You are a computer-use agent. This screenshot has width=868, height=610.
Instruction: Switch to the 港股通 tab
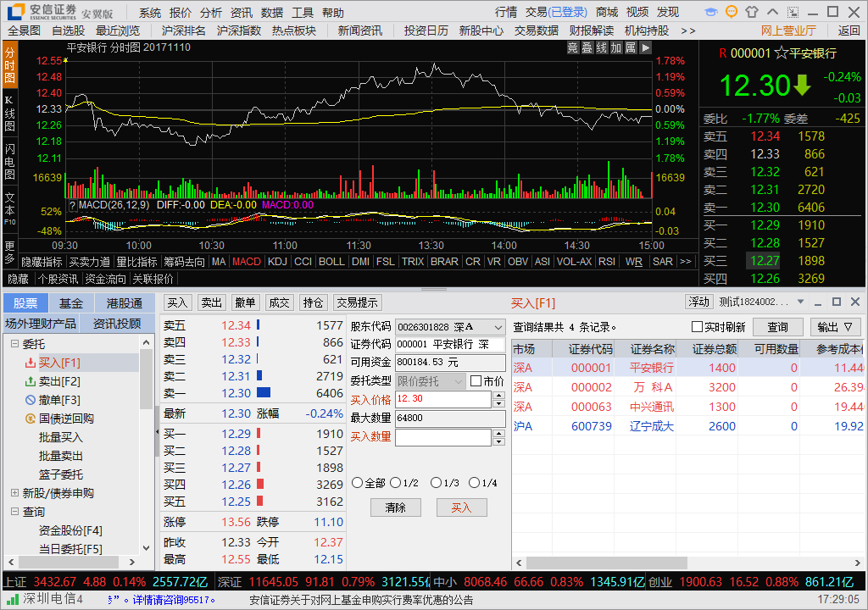point(125,303)
